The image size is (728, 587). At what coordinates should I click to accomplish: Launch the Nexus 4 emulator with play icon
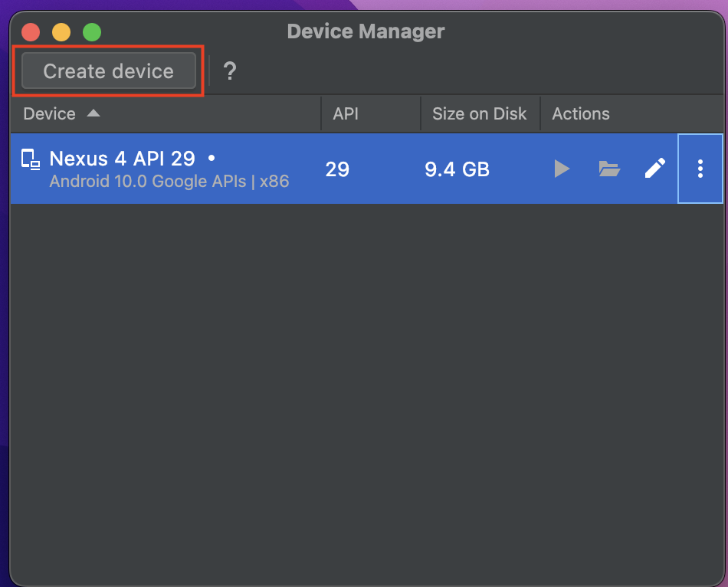pos(562,169)
